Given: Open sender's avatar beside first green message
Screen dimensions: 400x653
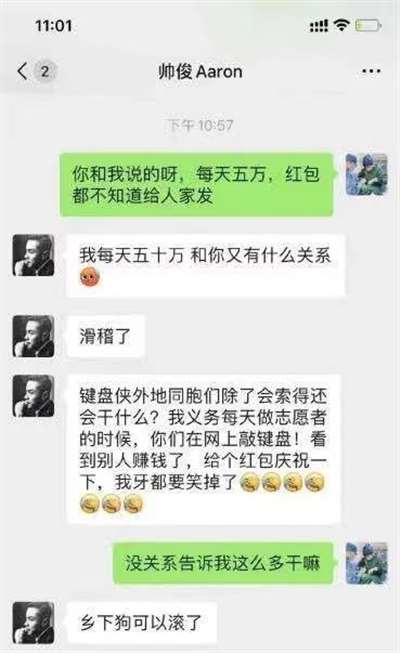Looking at the screenshot, I should point(367,174).
